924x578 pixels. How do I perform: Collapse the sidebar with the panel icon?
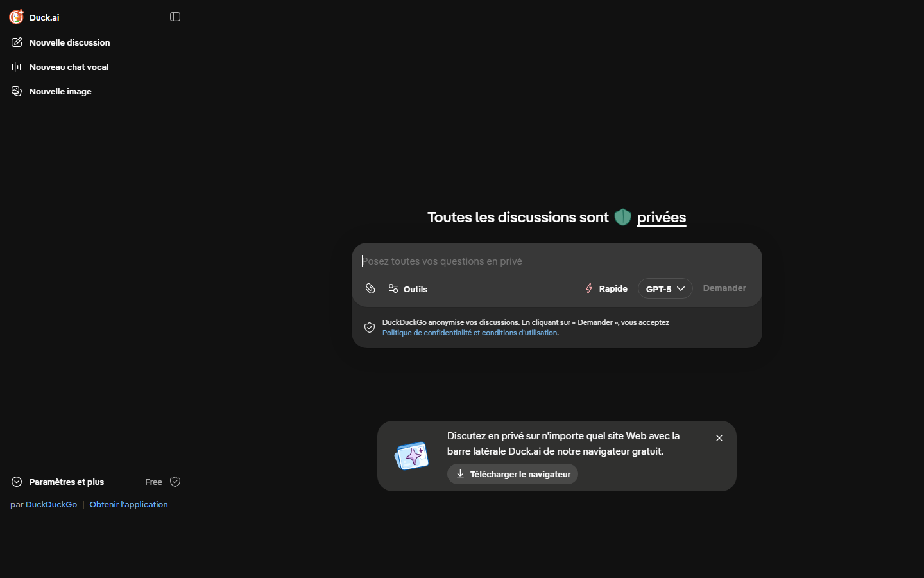tap(175, 17)
